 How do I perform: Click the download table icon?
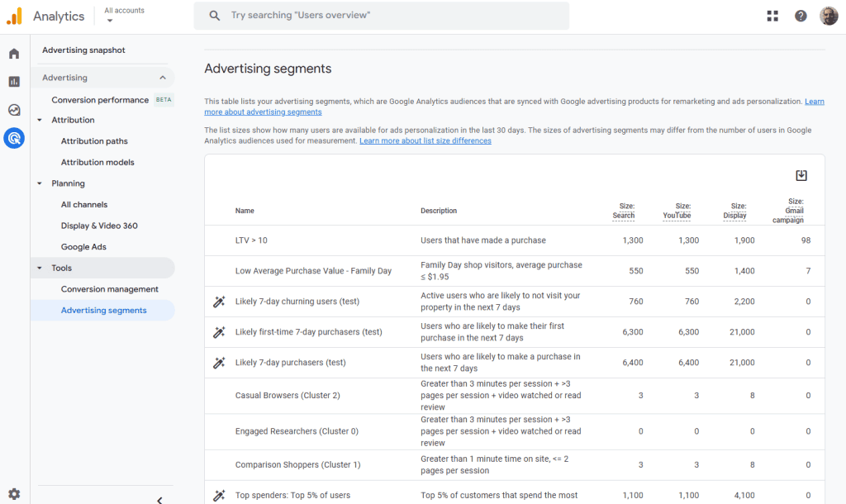pos(801,175)
